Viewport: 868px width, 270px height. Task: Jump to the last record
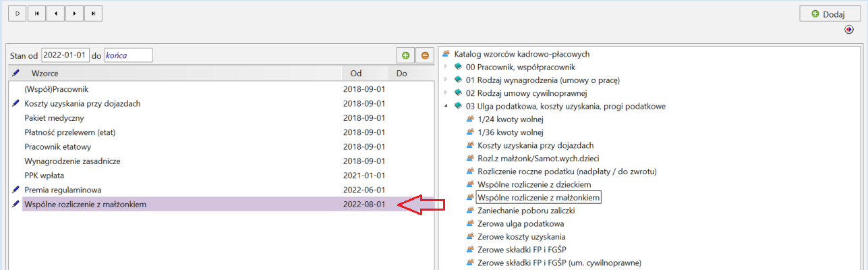tap(93, 13)
